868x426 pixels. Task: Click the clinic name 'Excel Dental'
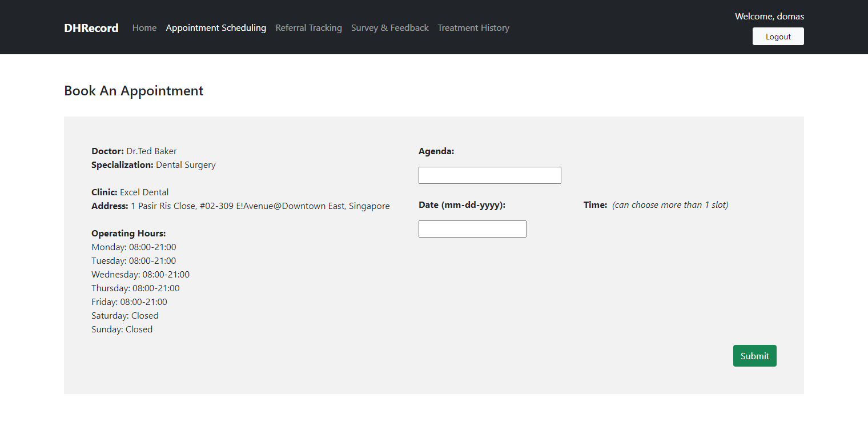click(144, 192)
